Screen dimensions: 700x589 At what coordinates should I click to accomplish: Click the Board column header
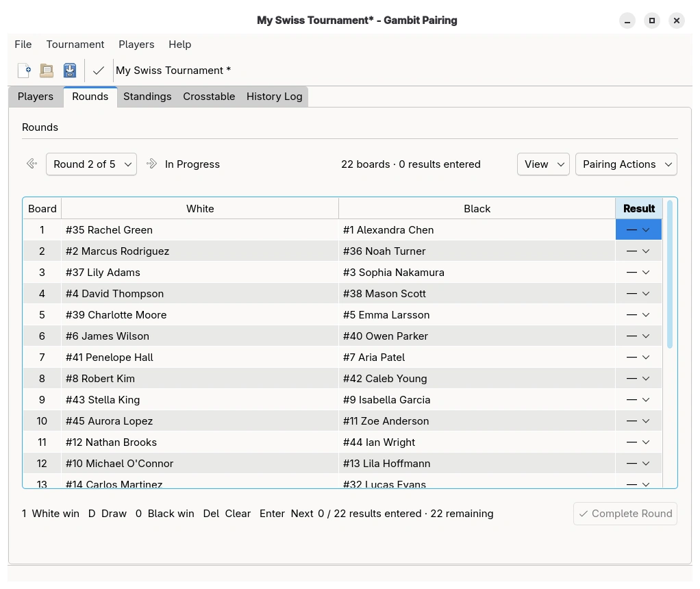click(42, 208)
